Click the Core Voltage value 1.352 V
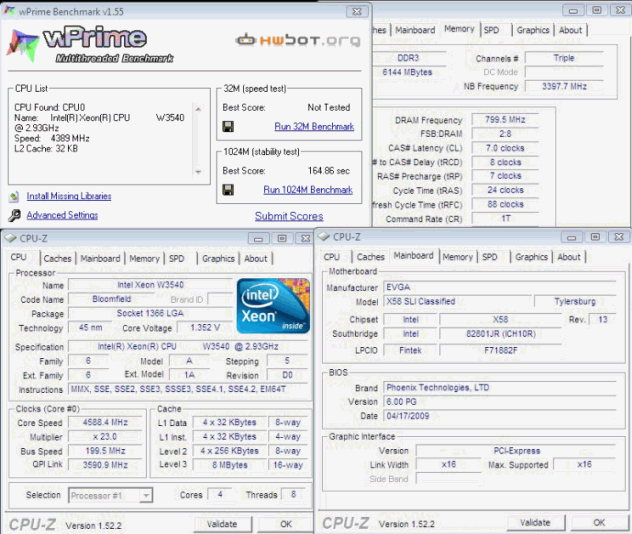The image size is (632, 534). click(x=205, y=328)
